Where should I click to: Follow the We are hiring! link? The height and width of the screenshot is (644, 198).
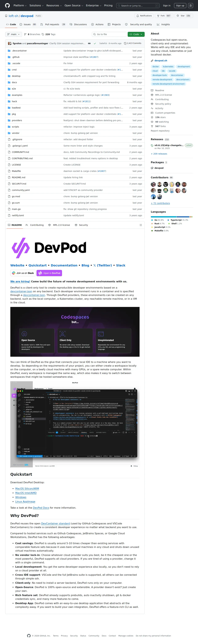(x=20, y=281)
